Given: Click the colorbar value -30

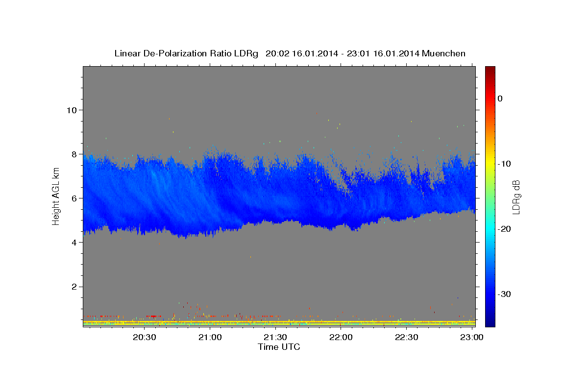Looking at the screenshot, I should coord(504,294).
